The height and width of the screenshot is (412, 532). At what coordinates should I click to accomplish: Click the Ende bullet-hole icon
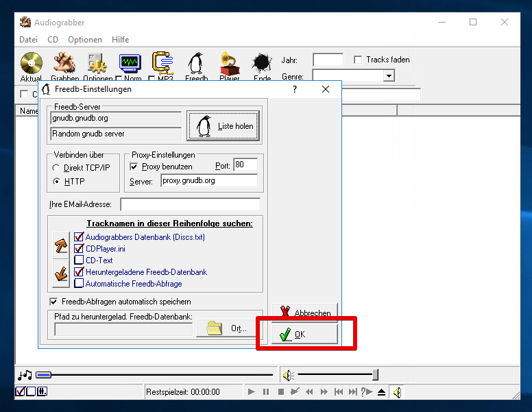[262, 63]
